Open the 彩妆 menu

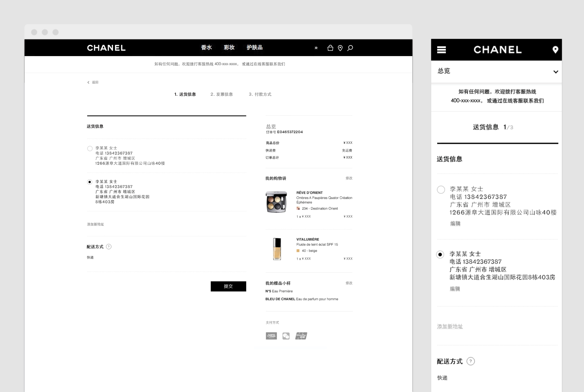click(x=229, y=48)
